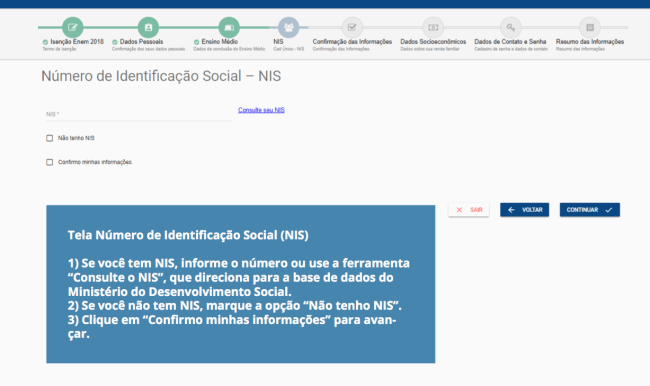Select the Ensino Médio step label
Viewport: 650px width, 386px height.
click(x=220, y=41)
